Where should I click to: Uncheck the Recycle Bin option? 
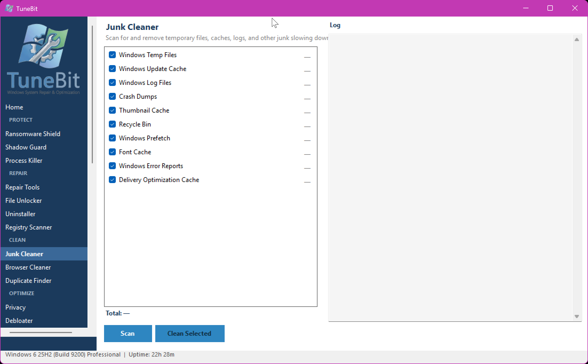(x=112, y=124)
